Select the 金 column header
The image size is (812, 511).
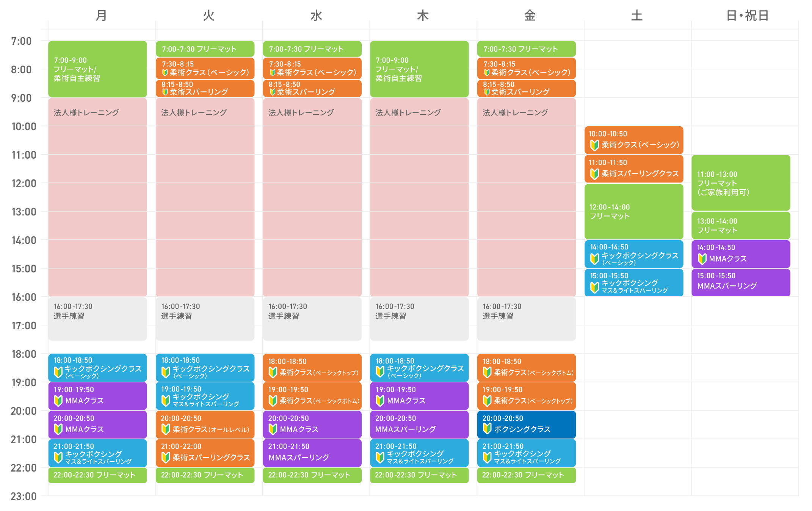tap(530, 16)
